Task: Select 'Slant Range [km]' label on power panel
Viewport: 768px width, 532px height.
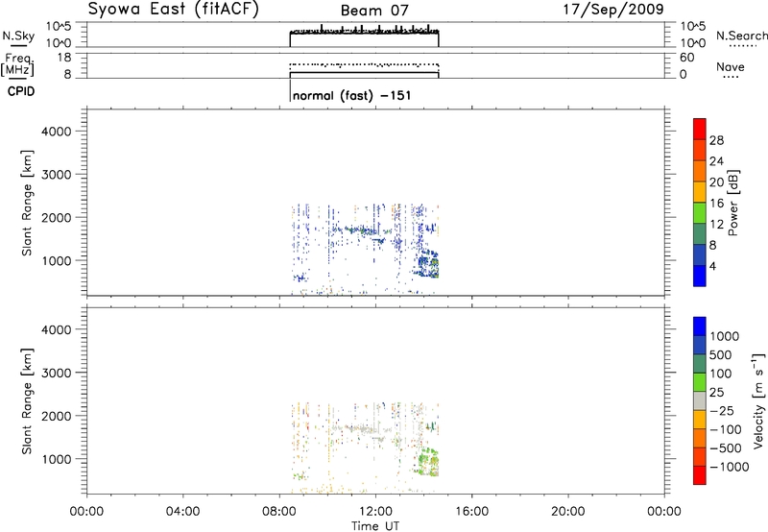Action: click(x=27, y=203)
